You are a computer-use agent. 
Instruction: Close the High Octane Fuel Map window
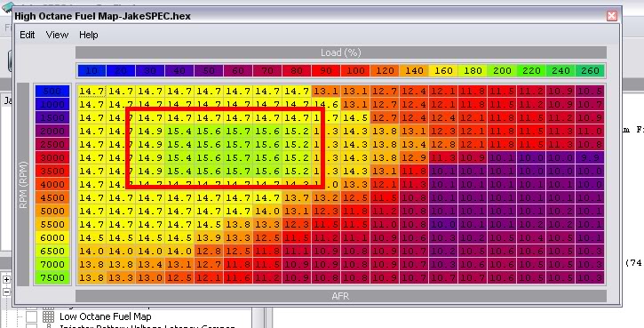pyautogui.click(x=611, y=16)
